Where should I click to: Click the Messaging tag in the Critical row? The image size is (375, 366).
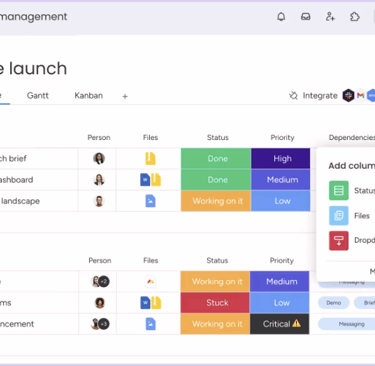coord(347,324)
